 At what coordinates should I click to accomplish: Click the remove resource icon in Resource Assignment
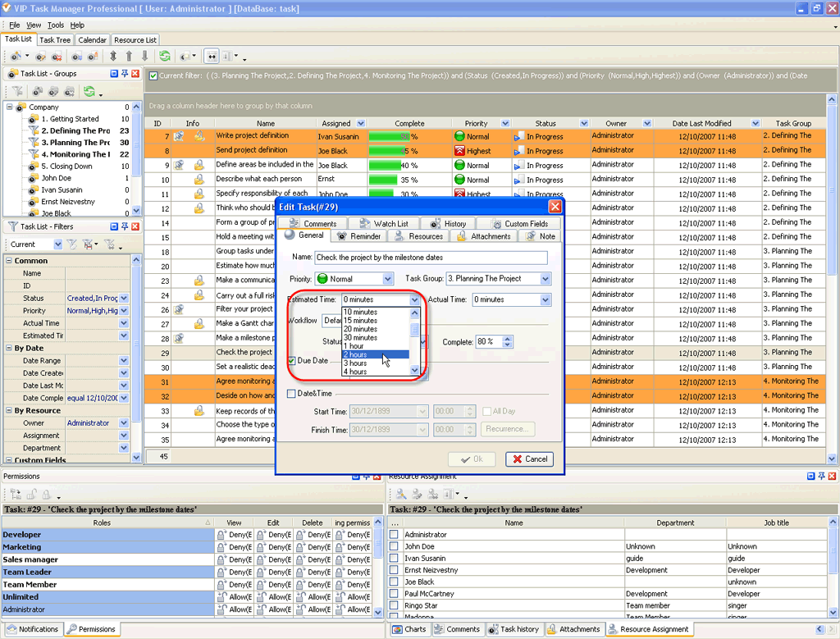pos(433,495)
